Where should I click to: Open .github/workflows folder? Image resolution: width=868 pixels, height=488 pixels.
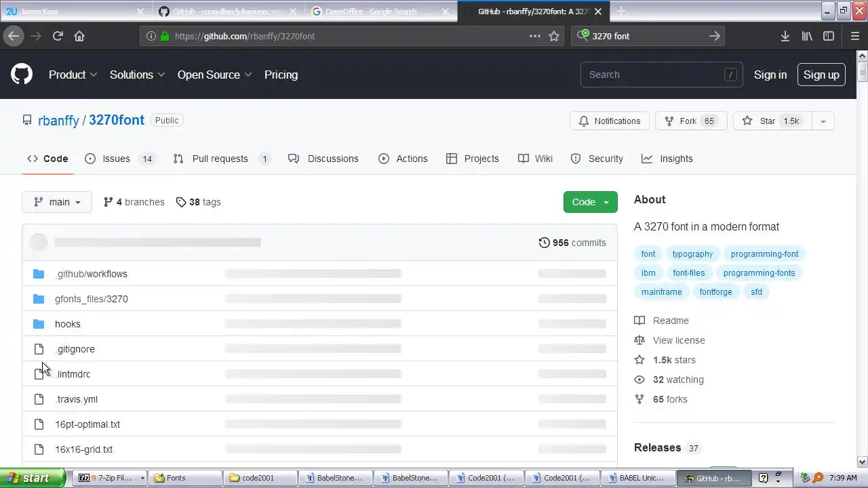point(91,274)
